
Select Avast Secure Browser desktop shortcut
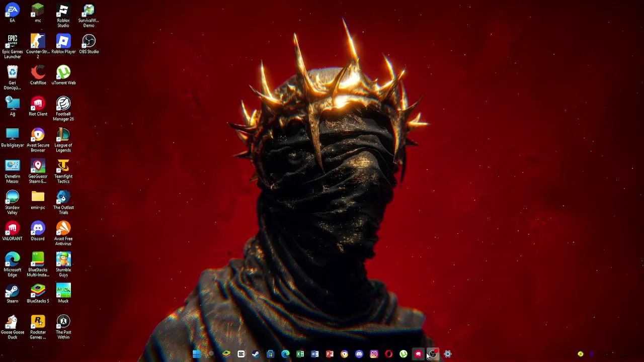pyautogui.click(x=38, y=140)
